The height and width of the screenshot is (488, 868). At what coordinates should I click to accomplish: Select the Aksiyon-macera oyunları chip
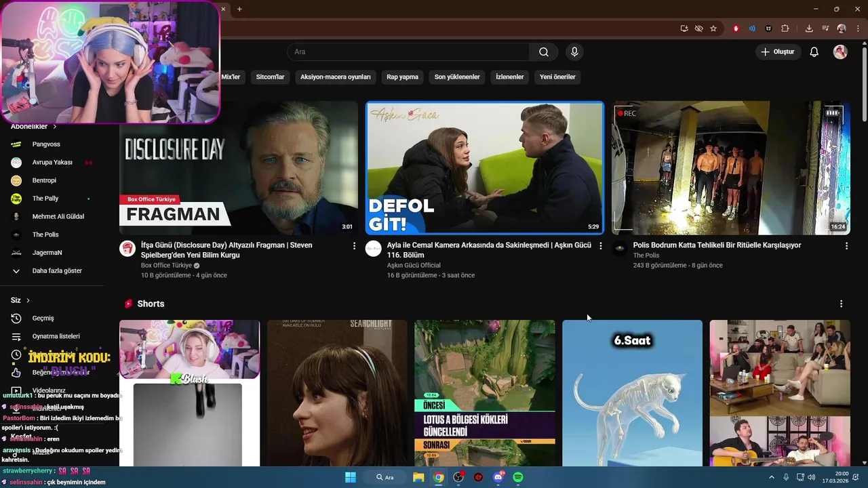pos(336,77)
